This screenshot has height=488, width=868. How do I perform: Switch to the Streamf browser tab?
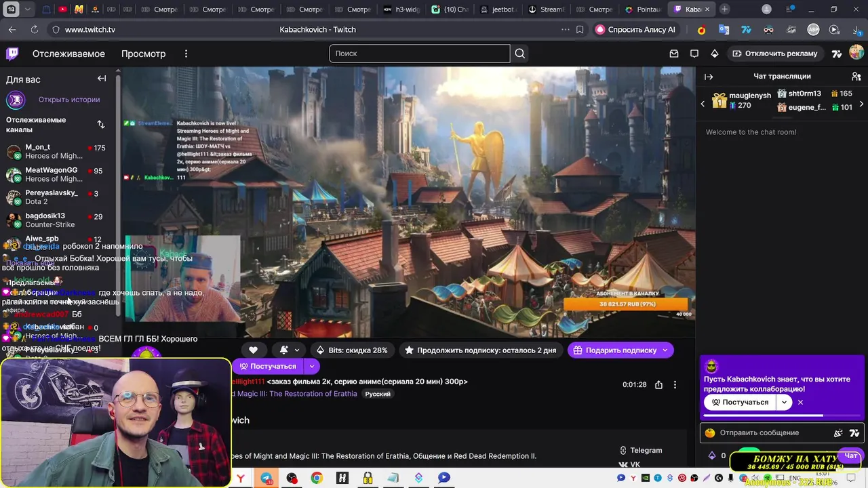pos(547,9)
